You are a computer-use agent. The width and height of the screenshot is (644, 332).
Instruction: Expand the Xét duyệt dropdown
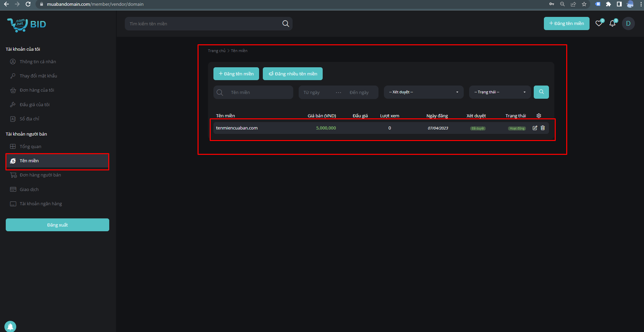pyautogui.click(x=423, y=92)
